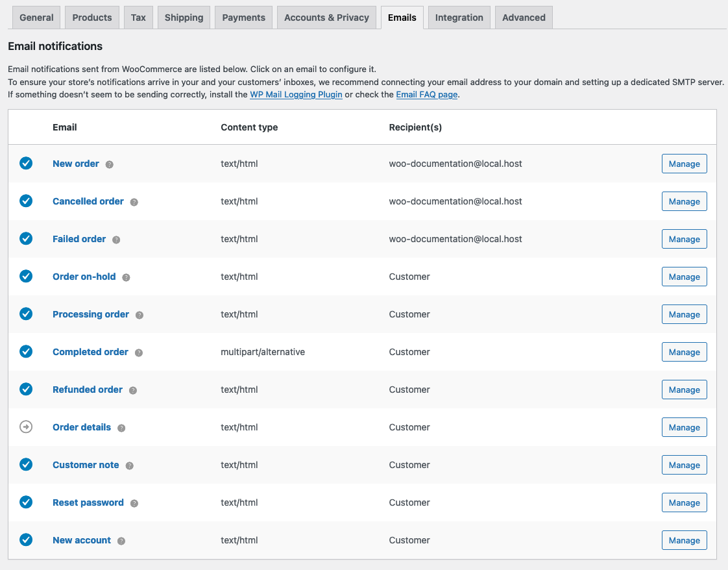The height and width of the screenshot is (570, 728).
Task: Click the help icon beside Processing order
Action: [x=140, y=314]
